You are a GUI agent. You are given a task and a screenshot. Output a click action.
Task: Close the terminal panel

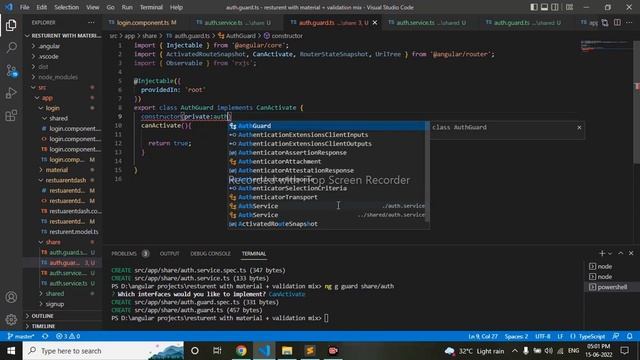(631, 253)
